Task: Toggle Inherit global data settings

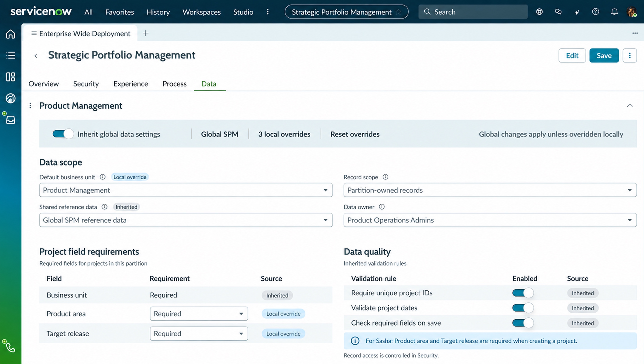Action: pos(63,134)
